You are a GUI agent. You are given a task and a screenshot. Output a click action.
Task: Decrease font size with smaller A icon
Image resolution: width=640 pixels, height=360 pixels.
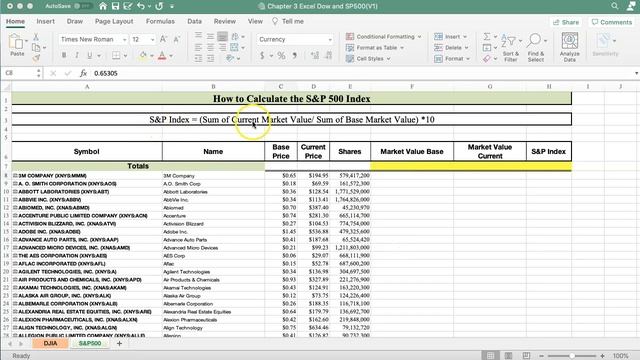[177, 39]
